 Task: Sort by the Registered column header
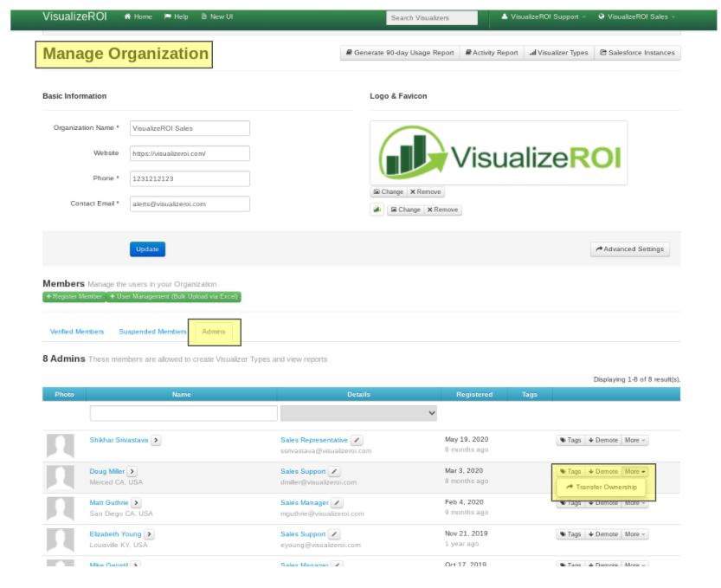(x=474, y=395)
